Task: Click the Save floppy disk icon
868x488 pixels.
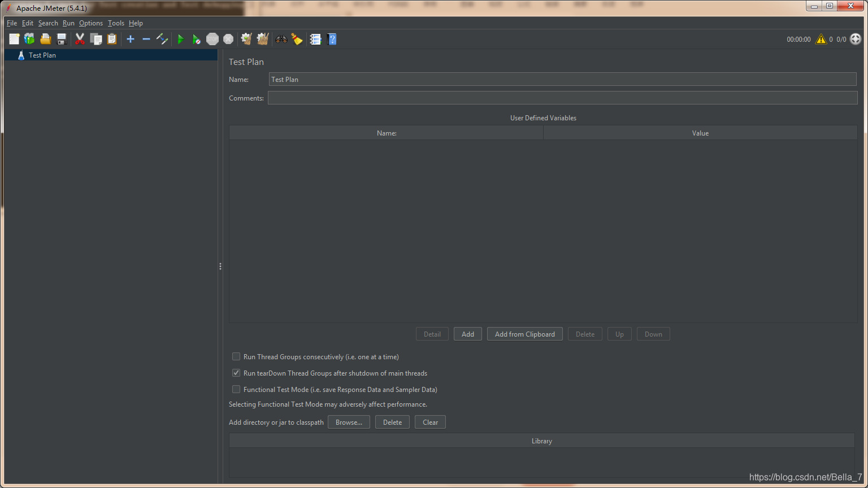Action: pyautogui.click(x=62, y=39)
